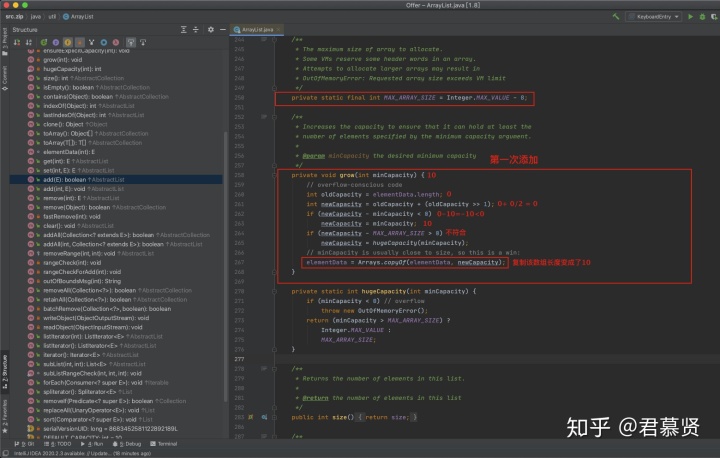
Task: Select the highlighted add(E): boolean row
Action: point(116,180)
